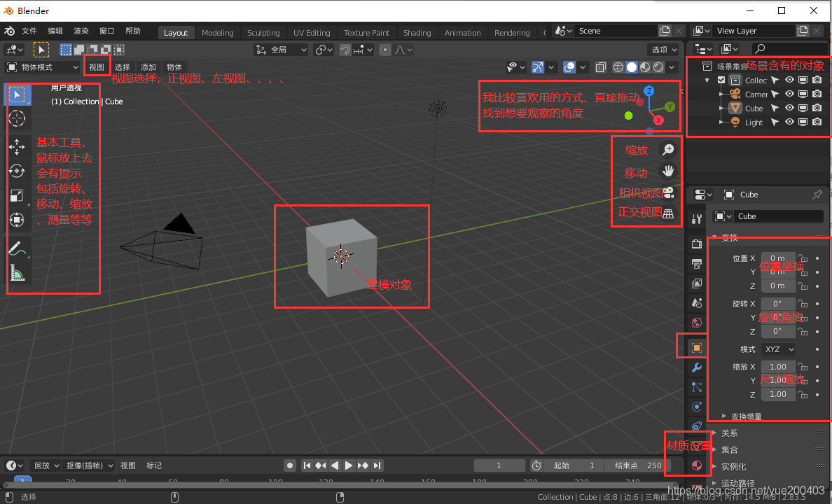Screen dimensions: 832x504
Task: Toggle camera view icon
Action: (668, 192)
